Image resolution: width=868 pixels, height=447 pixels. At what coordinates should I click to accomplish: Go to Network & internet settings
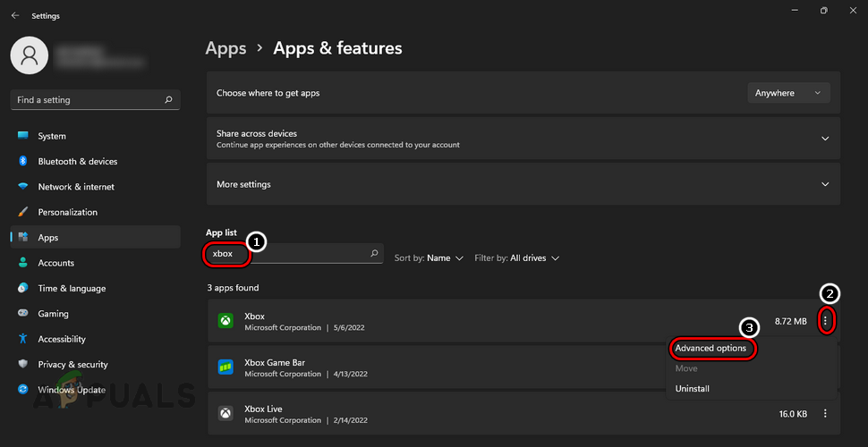(x=76, y=187)
